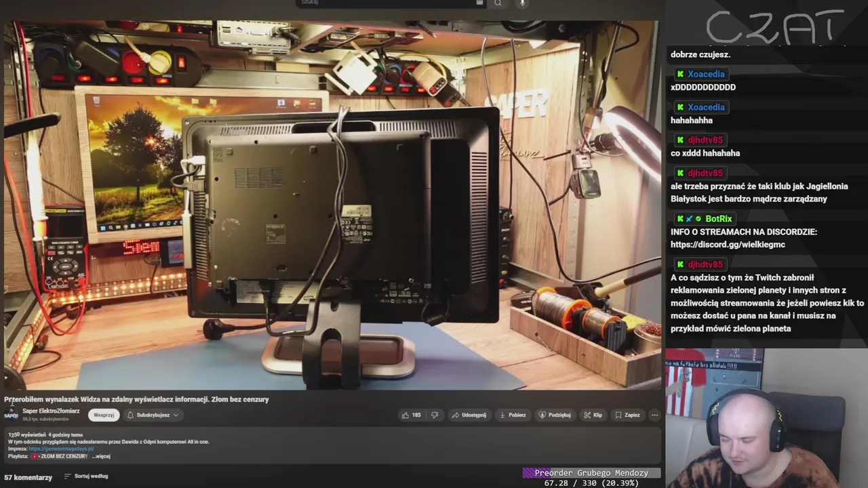Image resolution: width=868 pixels, height=488 pixels.
Task: Click the video title text
Action: 136,399
